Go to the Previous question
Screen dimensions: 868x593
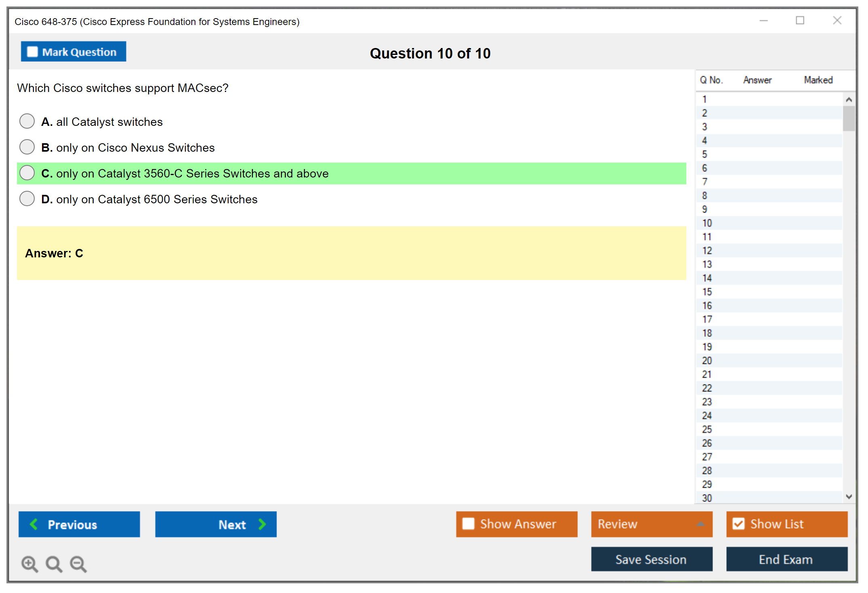[x=79, y=524]
